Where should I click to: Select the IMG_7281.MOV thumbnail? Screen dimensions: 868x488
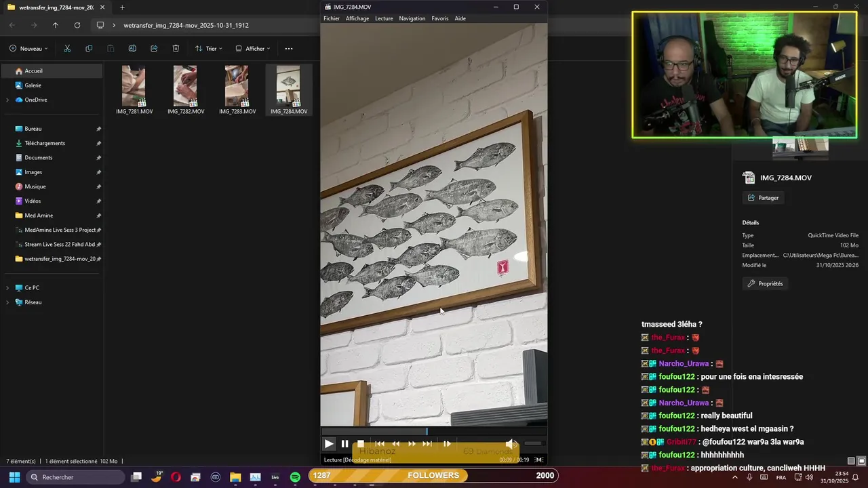tap(134, 90)
